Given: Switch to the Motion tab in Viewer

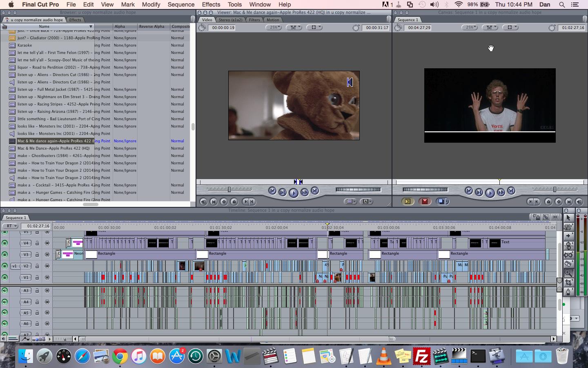Looking at the screenshot, I should (273, 20).
